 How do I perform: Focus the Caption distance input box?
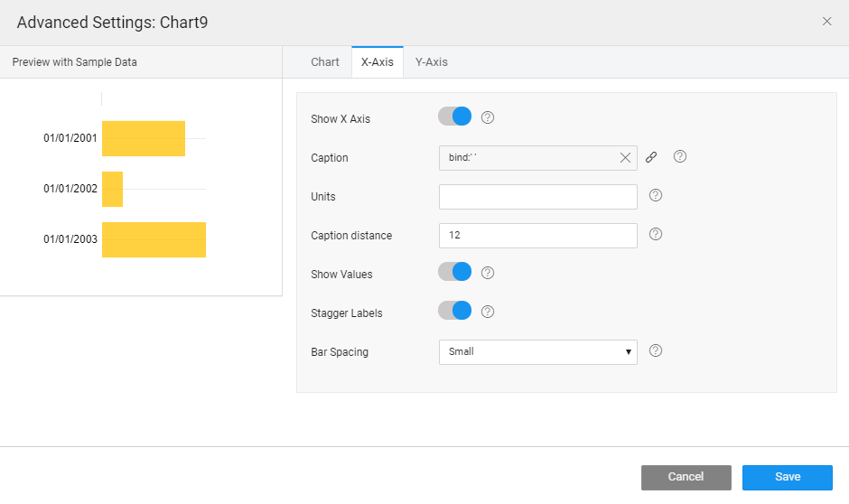click(x=537, y=235)
